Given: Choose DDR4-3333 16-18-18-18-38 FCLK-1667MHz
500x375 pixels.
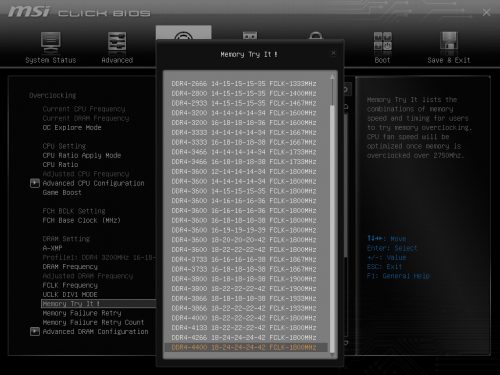Looking at the screenshot, I should (x=244, y=142).
